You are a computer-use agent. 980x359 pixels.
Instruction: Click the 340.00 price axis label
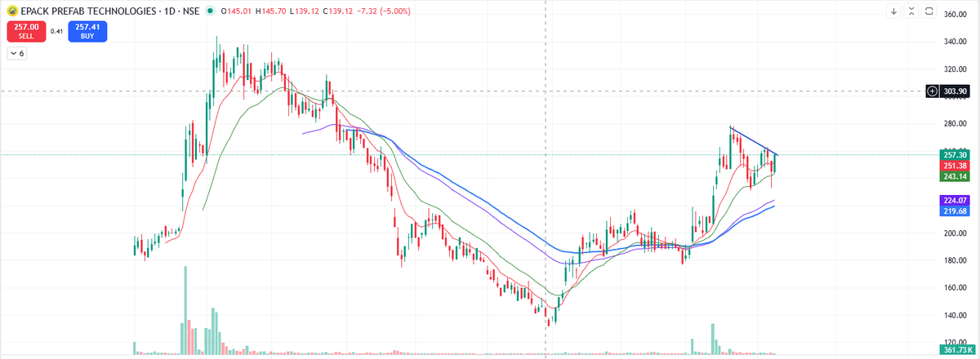pyautogui.click(x=955, y=42)
